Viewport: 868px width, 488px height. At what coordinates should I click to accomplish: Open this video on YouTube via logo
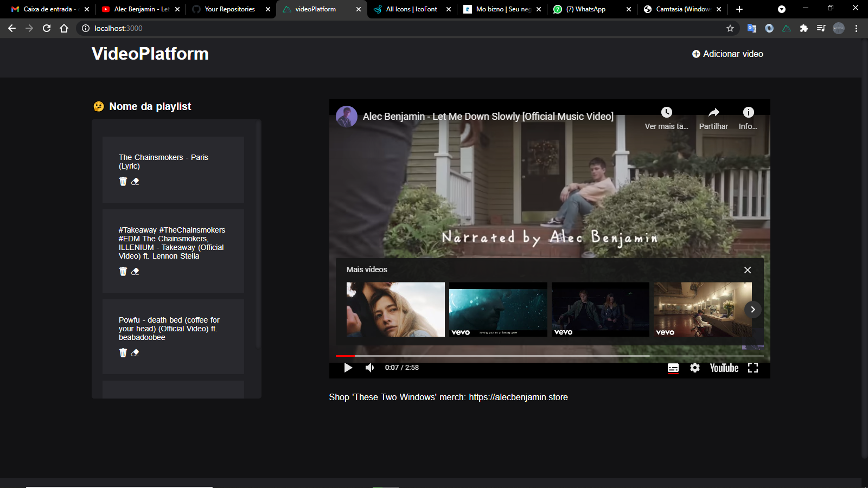click(x=723, y=368)
